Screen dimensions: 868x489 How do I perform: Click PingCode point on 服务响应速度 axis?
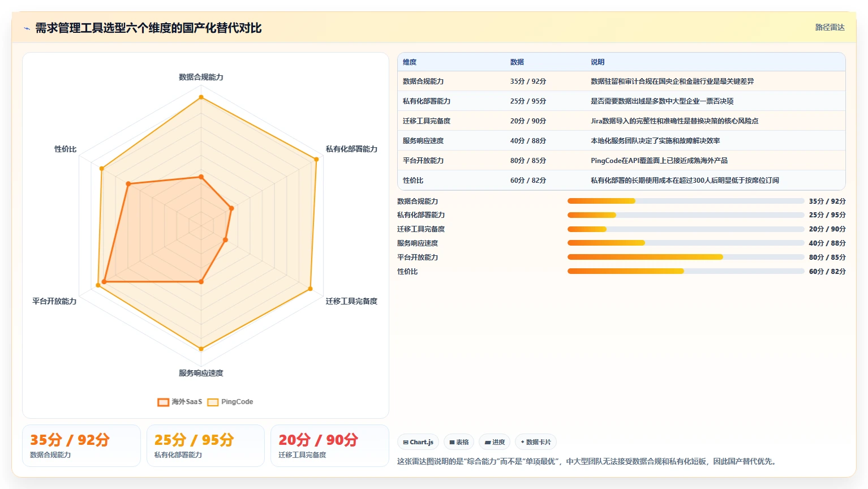click(x=201, y=349)
